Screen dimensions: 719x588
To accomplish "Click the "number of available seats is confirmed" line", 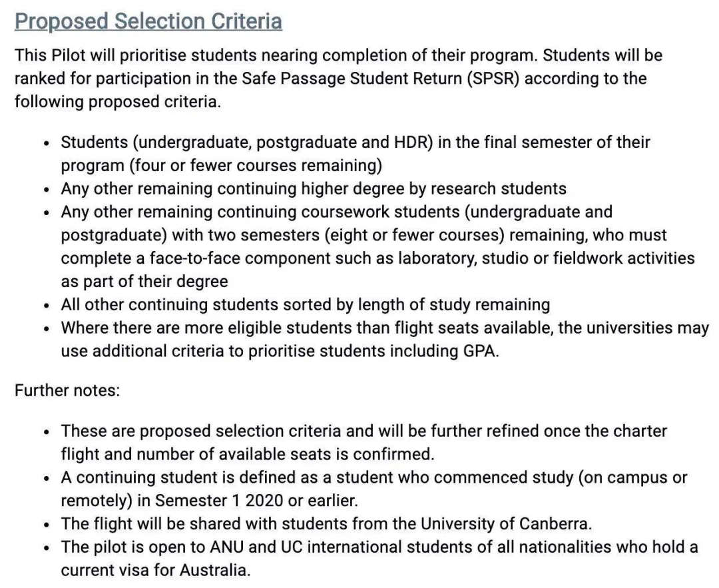I will (248, 454).
